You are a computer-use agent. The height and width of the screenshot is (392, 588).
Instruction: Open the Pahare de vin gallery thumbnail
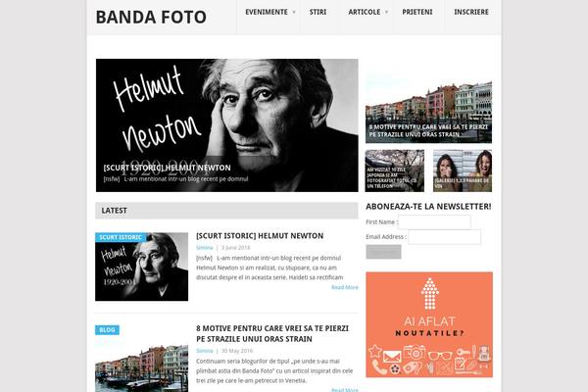tap(463, 171)
